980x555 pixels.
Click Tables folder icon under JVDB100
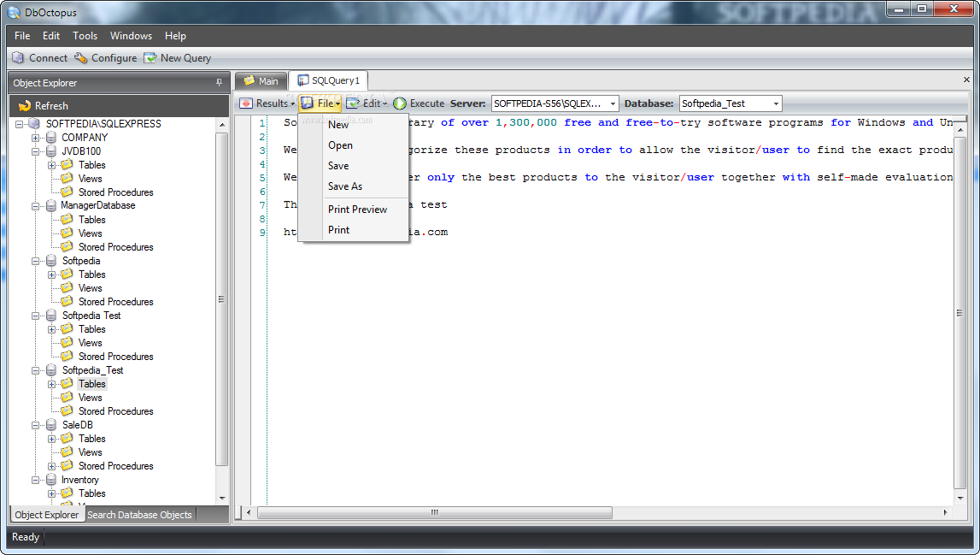67,164
